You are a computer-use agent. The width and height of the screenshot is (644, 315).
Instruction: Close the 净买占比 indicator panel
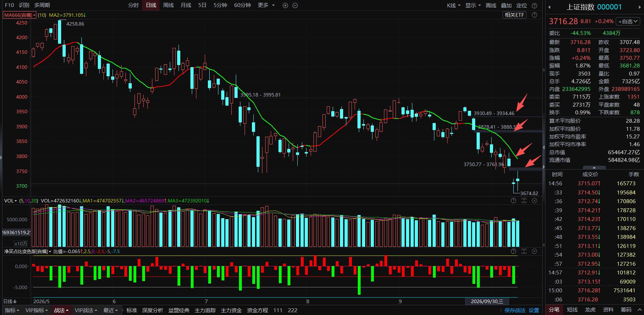coord(534,251)
